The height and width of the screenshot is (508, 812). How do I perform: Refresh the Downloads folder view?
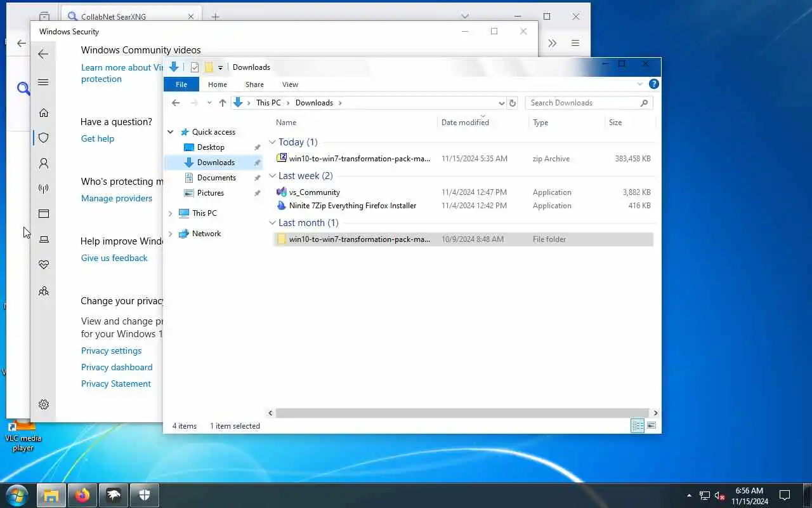[513, 103]
